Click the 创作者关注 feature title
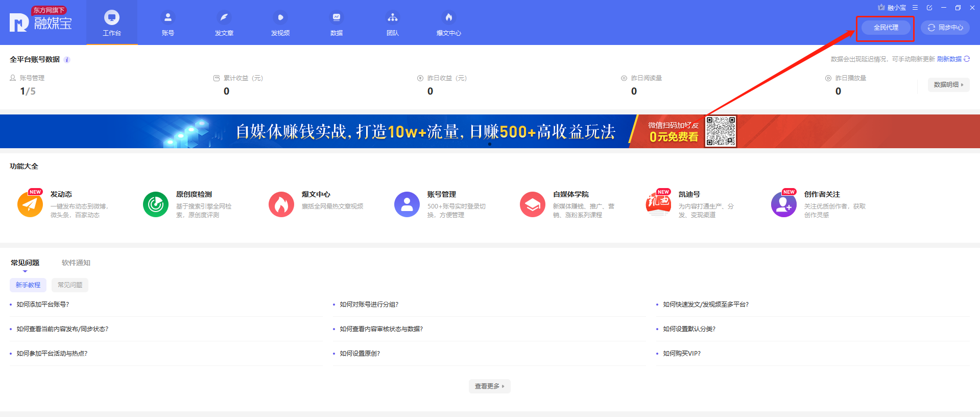Screen dimensions: 980x417 [822, 194]
